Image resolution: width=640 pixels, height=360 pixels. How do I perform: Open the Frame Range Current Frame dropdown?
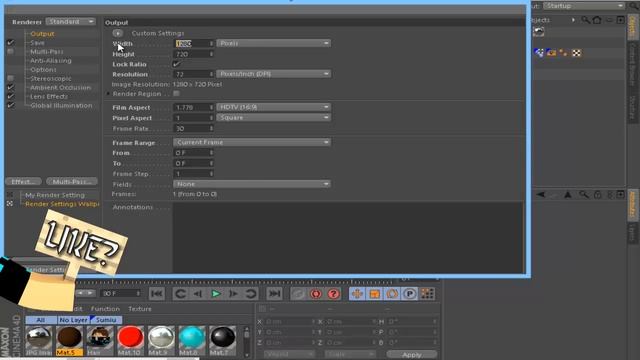click(x=252, y=142)
